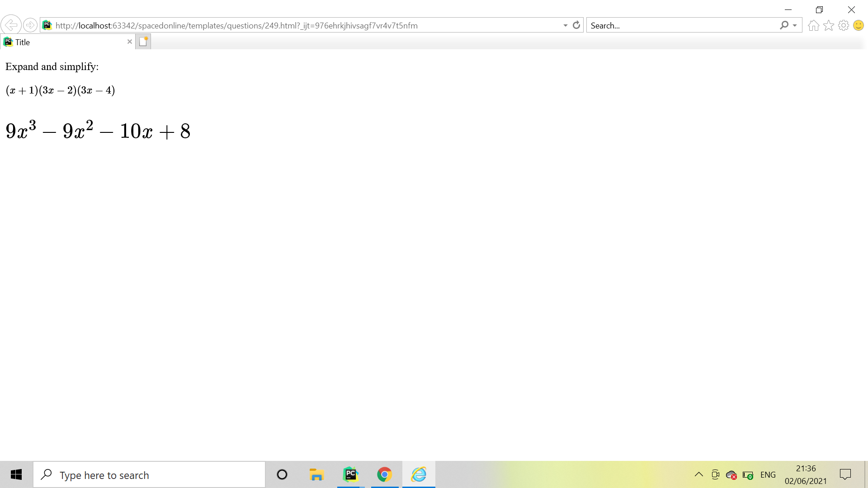Open the browser Home page icon

813,25
